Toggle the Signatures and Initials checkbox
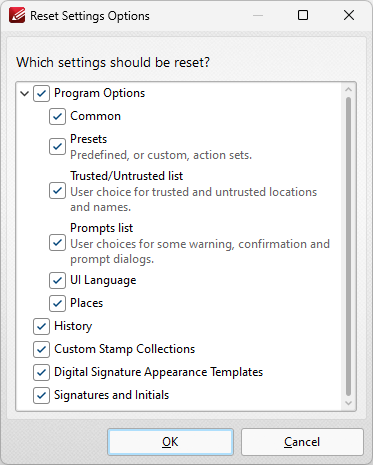The width and height of the screenshot is (373, 465). (41, 396)
